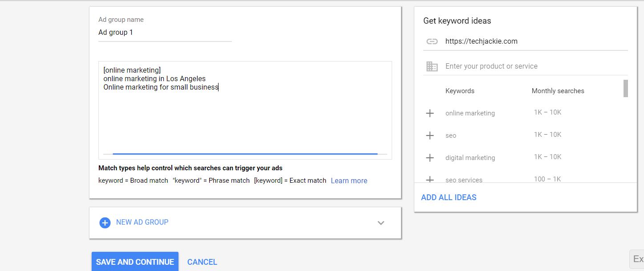
Task: Open Learn more about match types
Action: coord(349,181)
